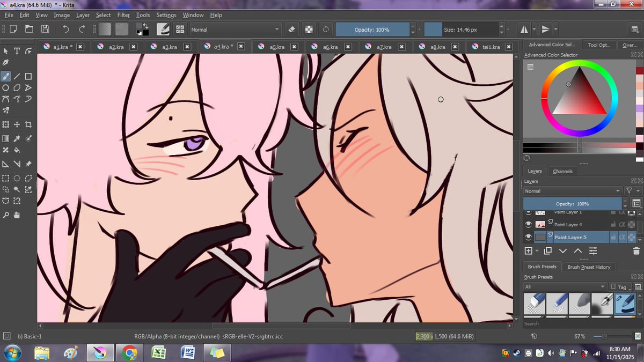The width and height of the screenshot is (644, 362).
Task: Open the Settings menu
Action: tap(166, 15)
